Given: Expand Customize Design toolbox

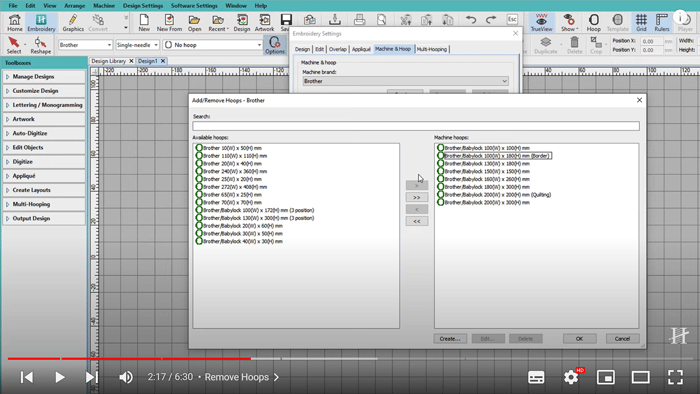Looking at the screenshot, I should 44,91.
